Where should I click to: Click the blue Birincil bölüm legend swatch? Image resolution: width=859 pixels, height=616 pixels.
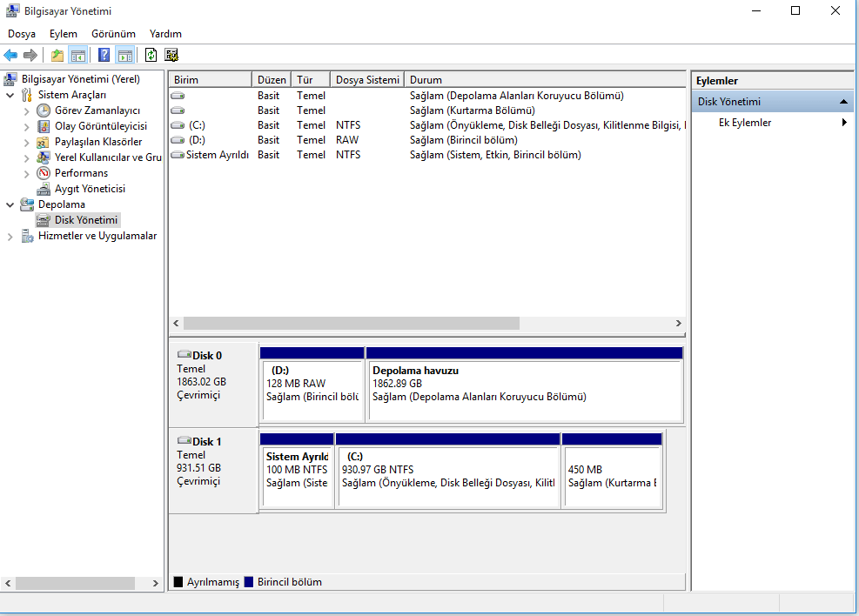click(249, 581)
